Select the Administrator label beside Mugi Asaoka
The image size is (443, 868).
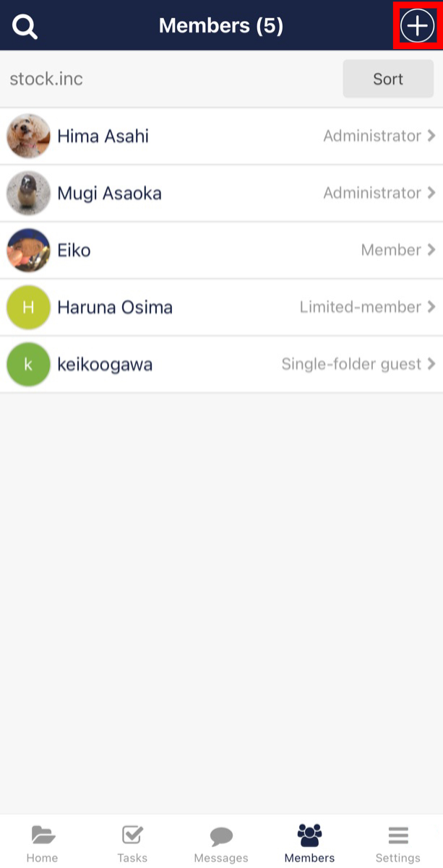[371, 192]
